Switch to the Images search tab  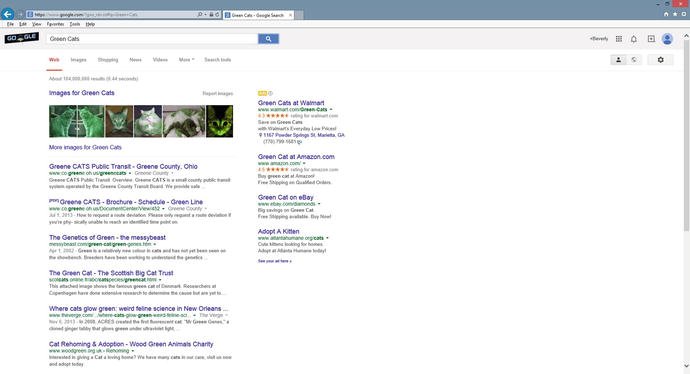tap(78, 59)
